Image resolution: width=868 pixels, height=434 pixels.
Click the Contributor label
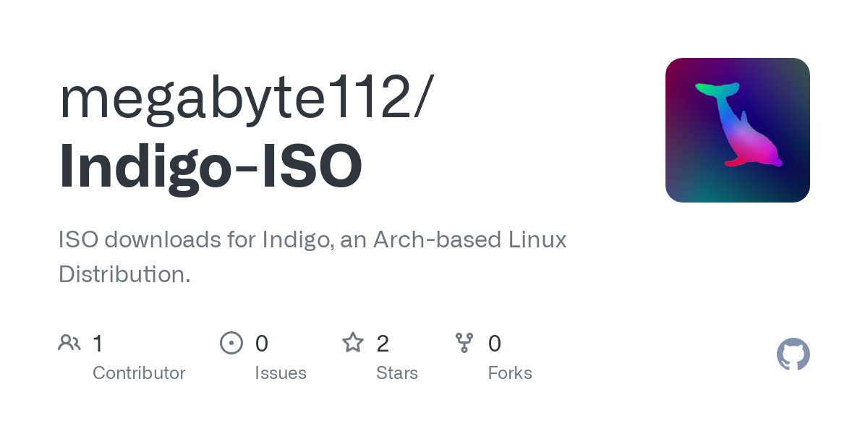click(139, 373)
